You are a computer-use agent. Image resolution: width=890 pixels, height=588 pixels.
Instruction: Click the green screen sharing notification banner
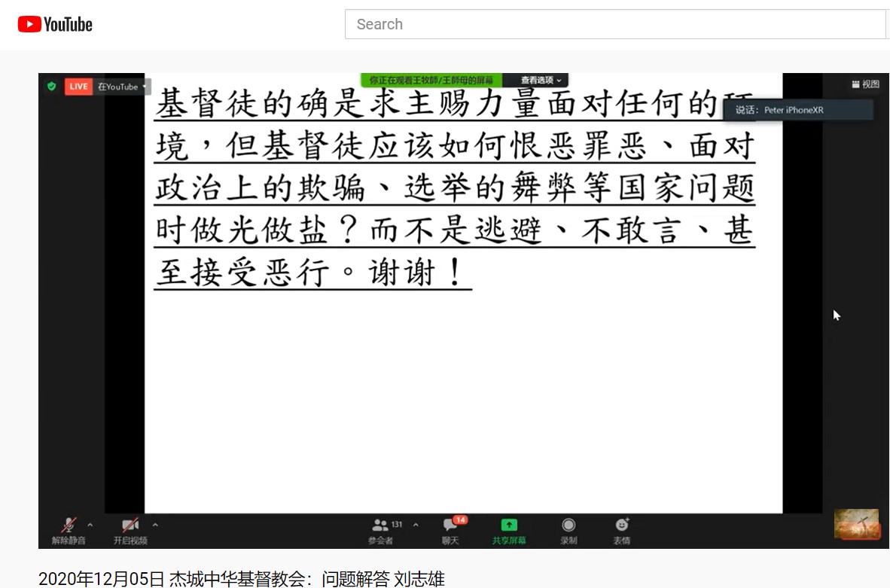431,80
